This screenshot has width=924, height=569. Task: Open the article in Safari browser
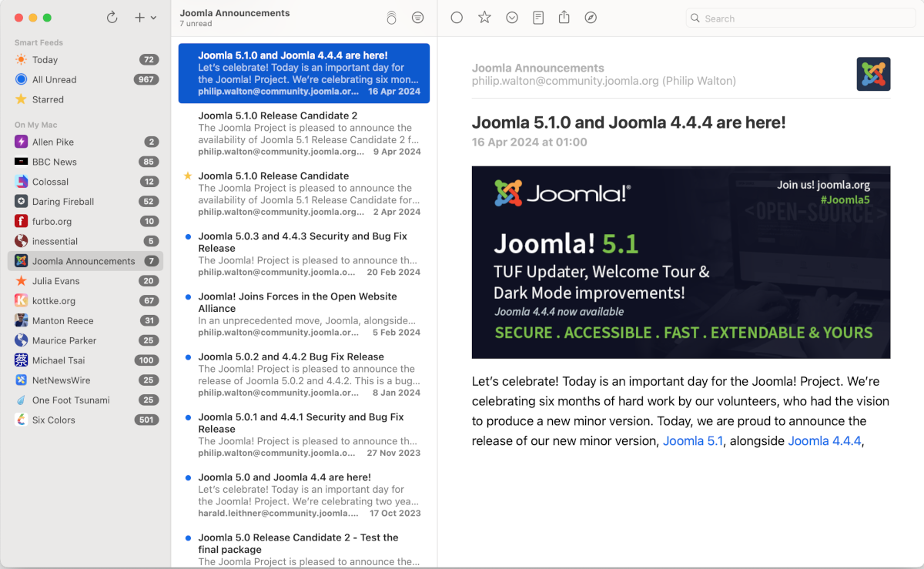tap(591, 17)
